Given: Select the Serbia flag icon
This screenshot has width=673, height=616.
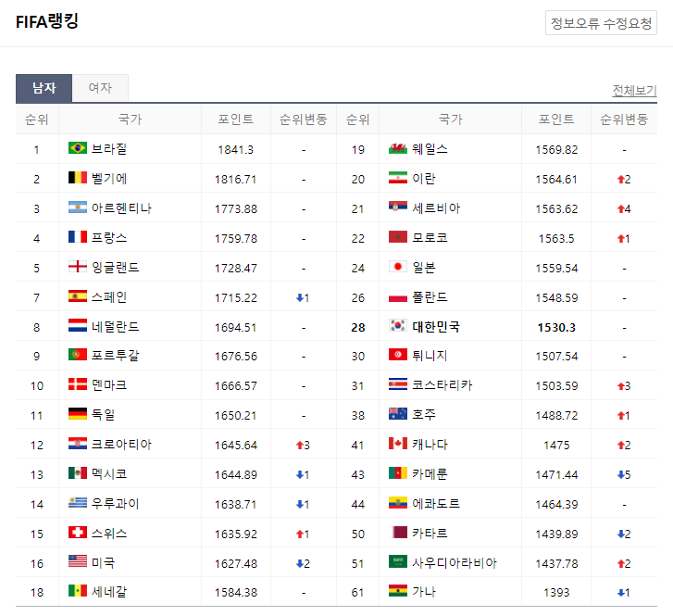Looking at the screenshot, I should (x=398, y=207).
